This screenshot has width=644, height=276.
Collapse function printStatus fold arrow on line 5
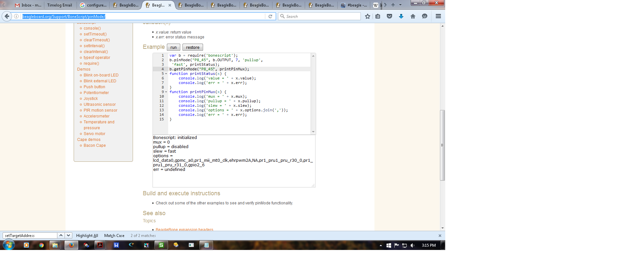point(166,74)
